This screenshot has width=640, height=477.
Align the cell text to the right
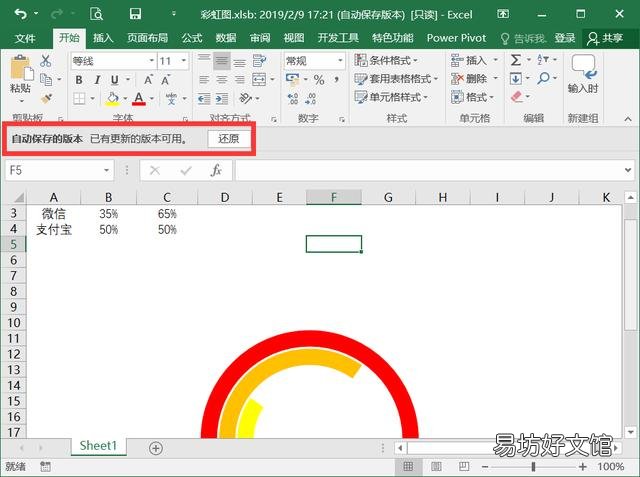(x=240, y=80)
